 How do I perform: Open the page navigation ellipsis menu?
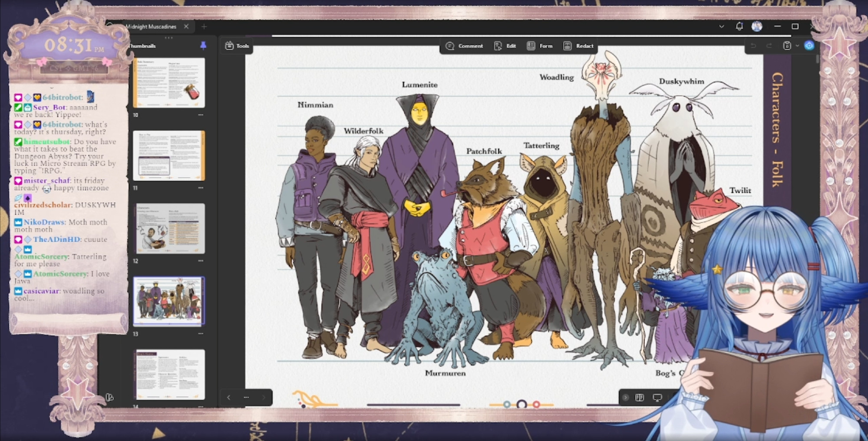pyautogui.click(x=246, y=397)
